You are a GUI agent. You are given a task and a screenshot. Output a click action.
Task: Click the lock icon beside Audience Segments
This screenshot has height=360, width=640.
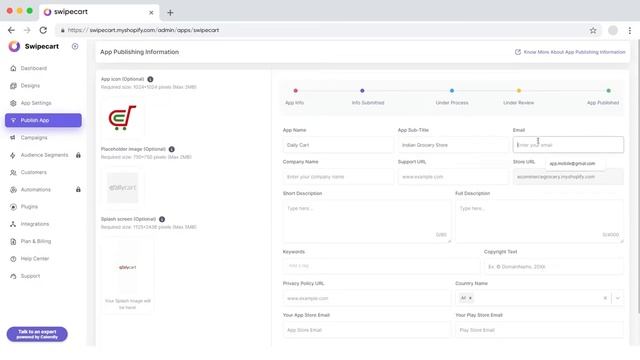pyautogui.click(x=78, y=155)
